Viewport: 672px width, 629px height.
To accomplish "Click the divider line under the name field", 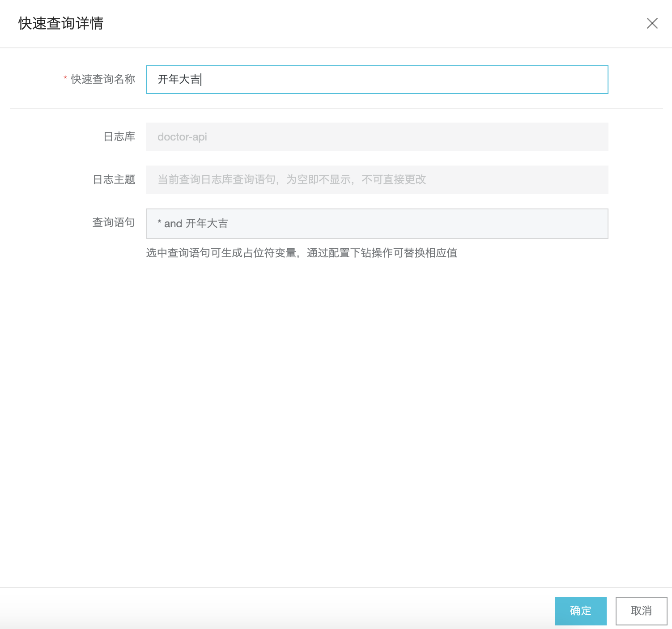I will click(x=336, y=108).
